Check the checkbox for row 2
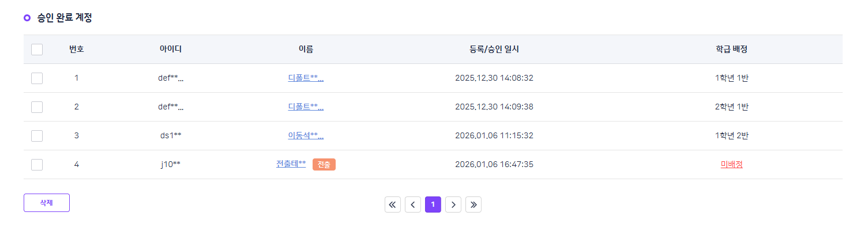868x231 pixels. pyautogui.click(x=37, y=107)
